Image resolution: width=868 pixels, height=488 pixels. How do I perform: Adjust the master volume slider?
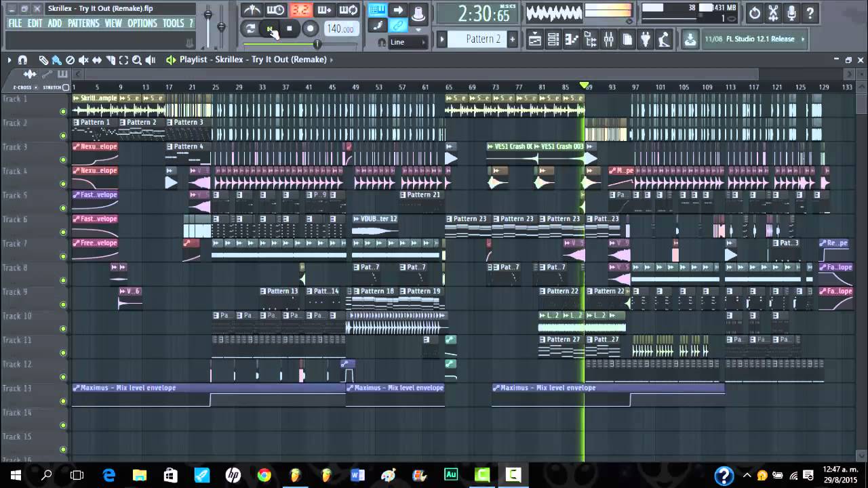click(208, 15)
